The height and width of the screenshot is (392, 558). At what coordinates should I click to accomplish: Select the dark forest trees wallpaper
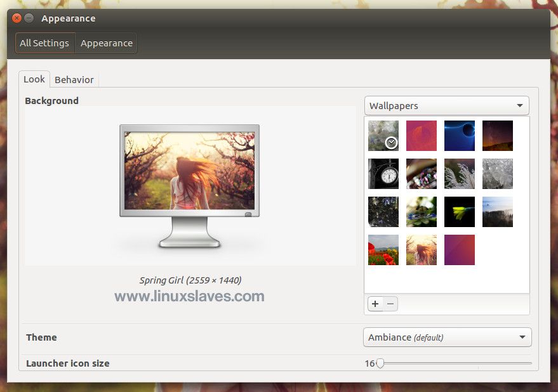[x=383, y=212]
